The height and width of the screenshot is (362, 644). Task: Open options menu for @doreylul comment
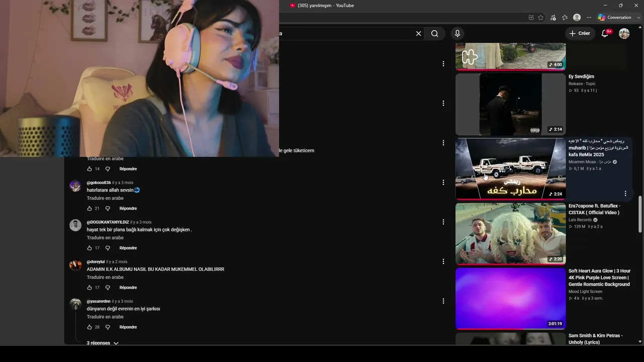[443, 261]
